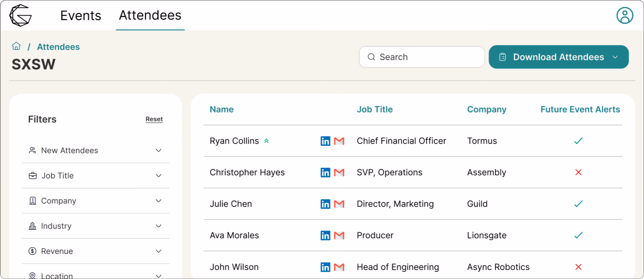Sort by Future Event Alerts header
644x279 pixels.
point(580,110)
